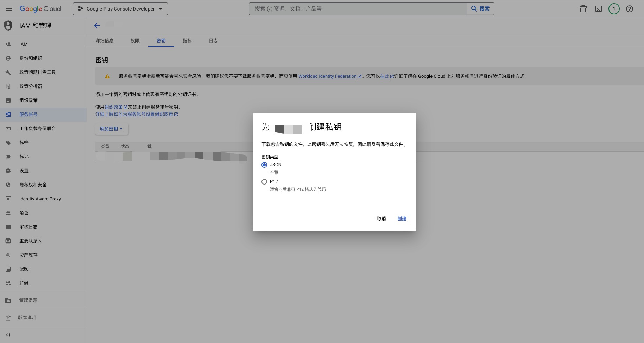Click the 身份和组织 account icon
The height and width of the screenshot is (343, 644).
tap(8, 58)
